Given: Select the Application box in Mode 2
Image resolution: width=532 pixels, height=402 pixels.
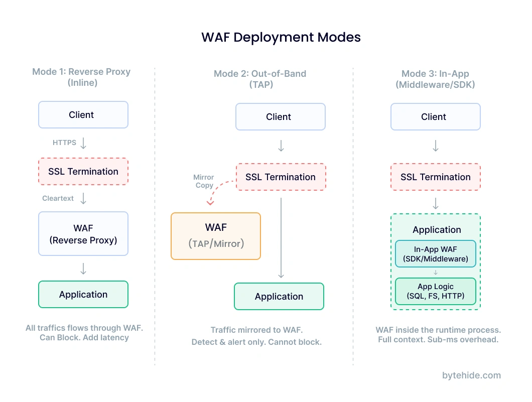Looking at the screenshot, I should (279, 296).
